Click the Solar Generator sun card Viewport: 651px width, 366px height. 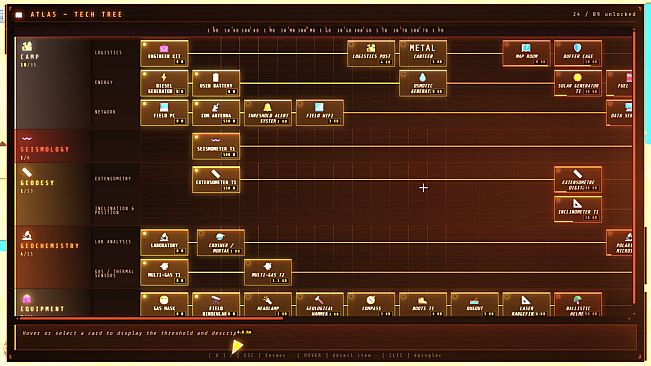[578, 83]
